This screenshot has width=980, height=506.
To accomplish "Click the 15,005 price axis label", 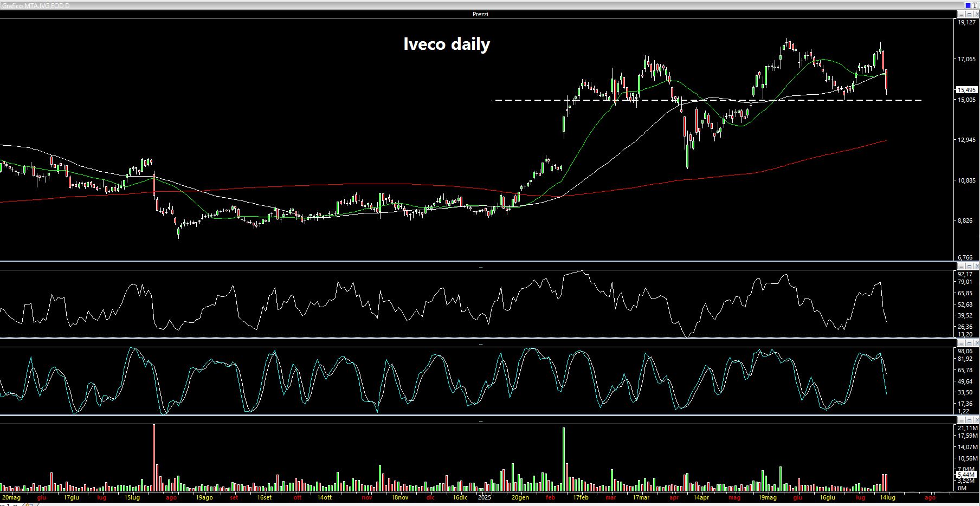I will coord(967,100).
